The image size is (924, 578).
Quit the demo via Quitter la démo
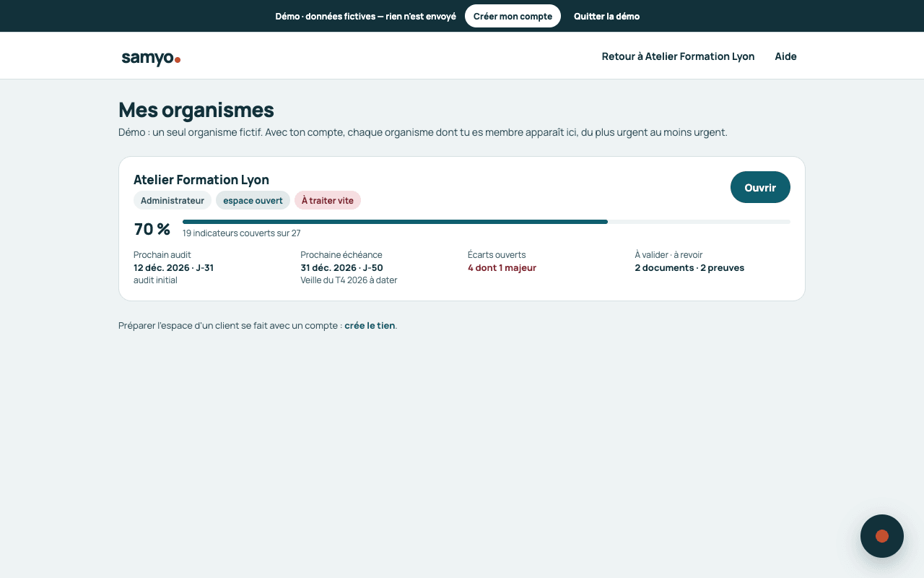(x=606, y=16)
